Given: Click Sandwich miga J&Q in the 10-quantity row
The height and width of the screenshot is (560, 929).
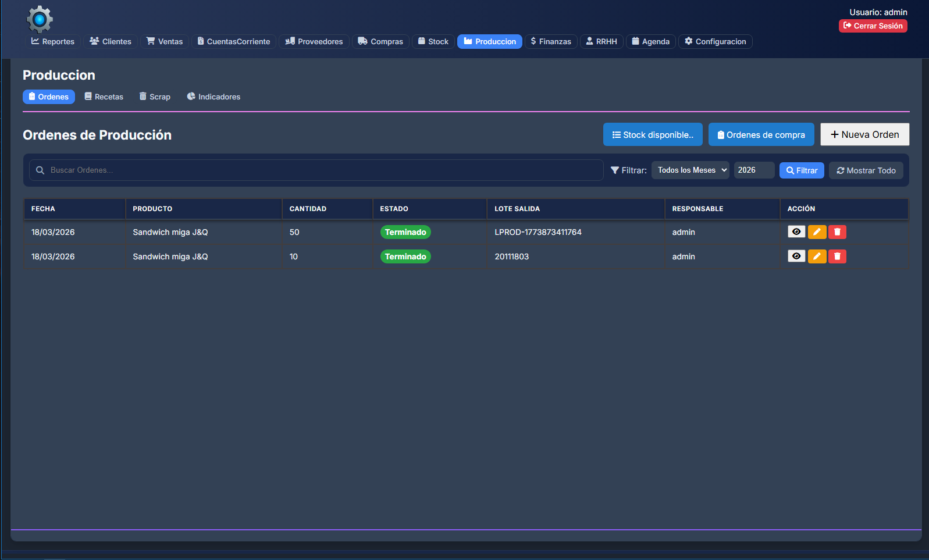Looking at the screenshot, I should pyautogui.click(x=170, y=256).
